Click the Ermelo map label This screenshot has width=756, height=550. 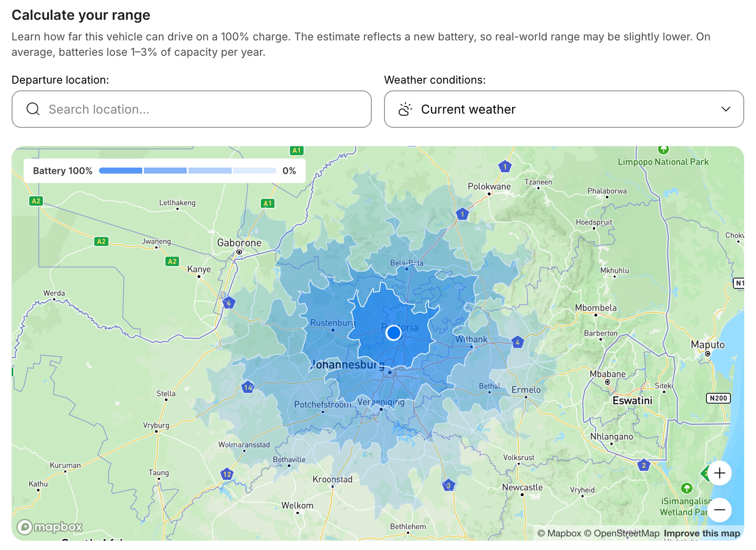click(526, 390)
